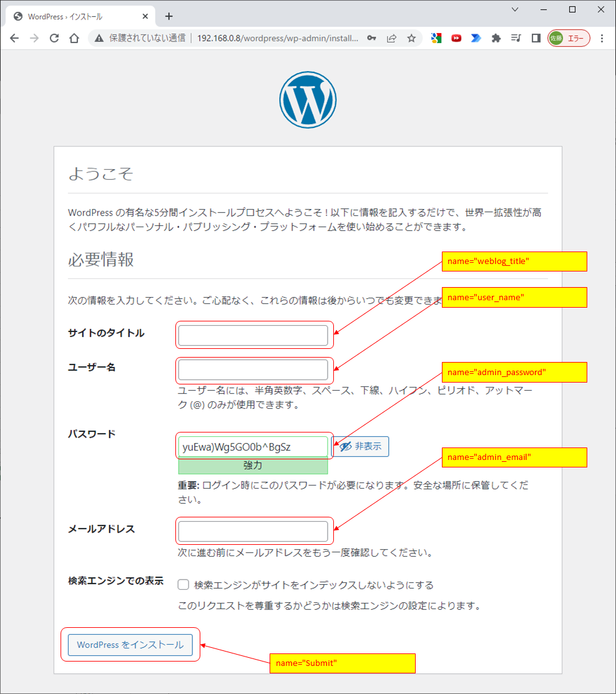The image size is (616, 694).
Task: Select the WordPress › インストール tab
Action: [x=80, y=17]
